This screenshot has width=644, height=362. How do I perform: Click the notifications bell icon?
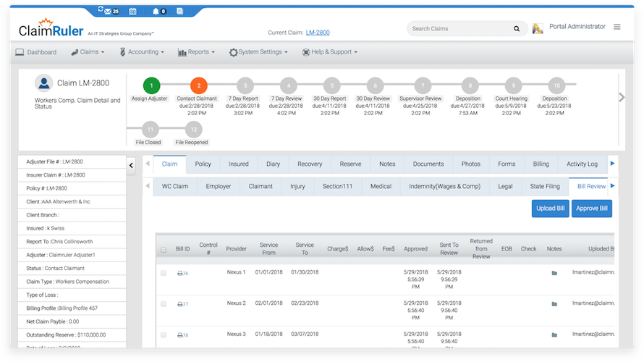point(155,12)
